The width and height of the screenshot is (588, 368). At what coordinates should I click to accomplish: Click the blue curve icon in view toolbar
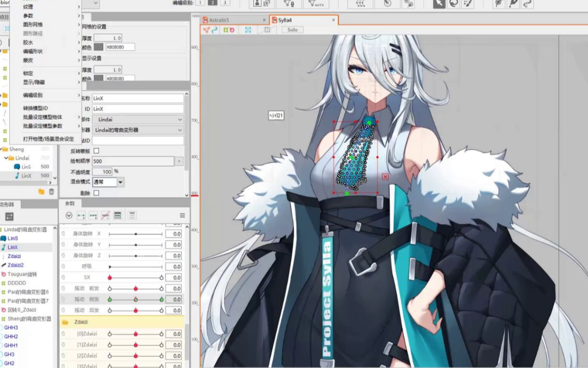point(214,30)
